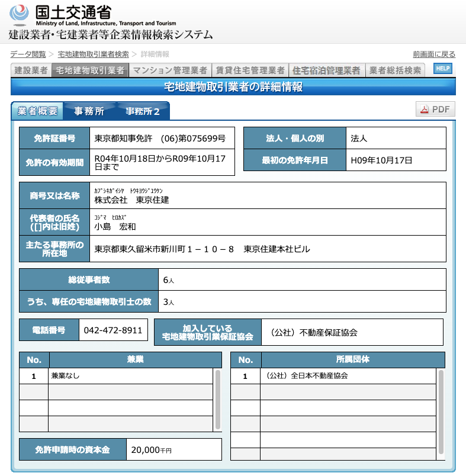The width and height of the screenshot is (466, 476).
Task: Go to the 住宅宿泊管理業者 tab
Action: (326, 70)
